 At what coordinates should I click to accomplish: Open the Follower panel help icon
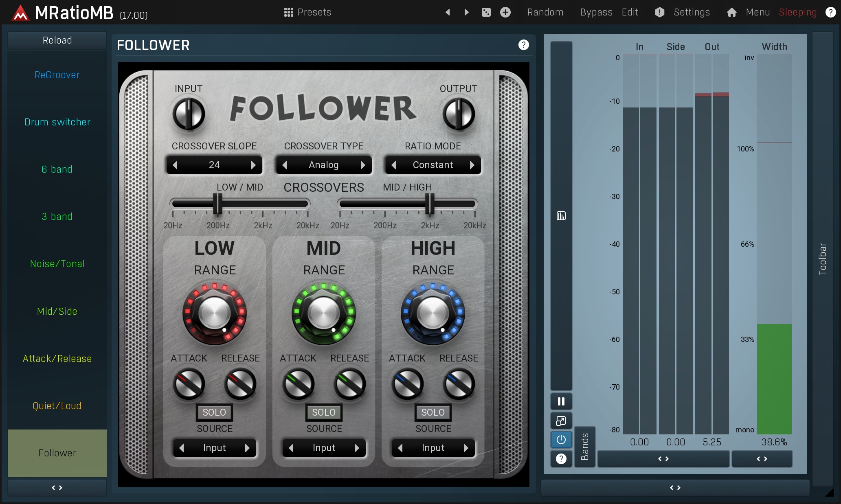[524, 45]
